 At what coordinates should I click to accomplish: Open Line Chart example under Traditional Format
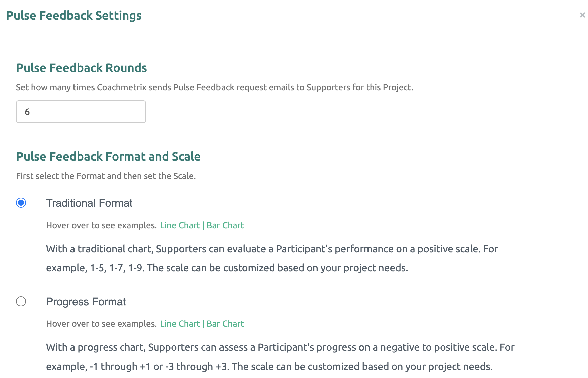(180, 225)
